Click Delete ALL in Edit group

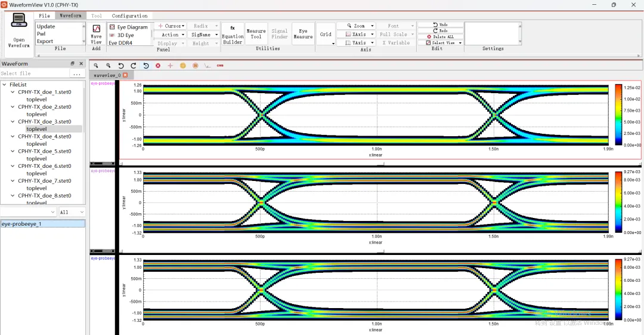(x=440, y=36)
